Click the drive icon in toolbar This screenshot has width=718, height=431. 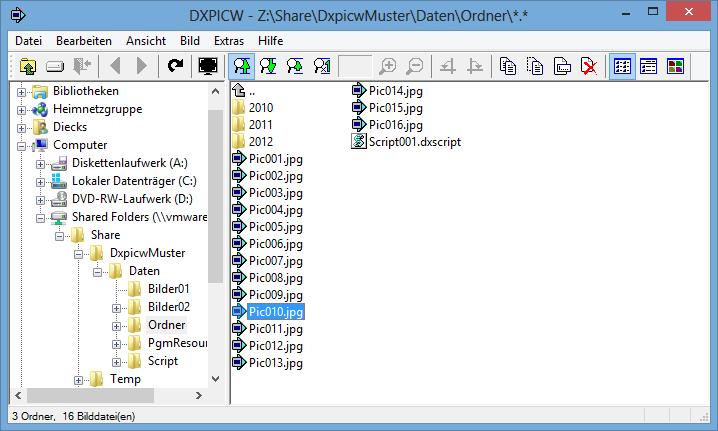click(x=55, y=66)
